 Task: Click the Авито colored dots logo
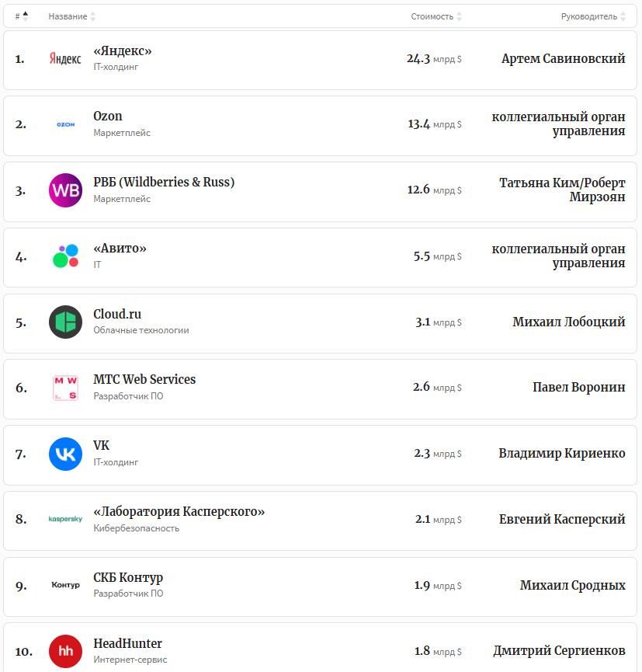point(65,256)
